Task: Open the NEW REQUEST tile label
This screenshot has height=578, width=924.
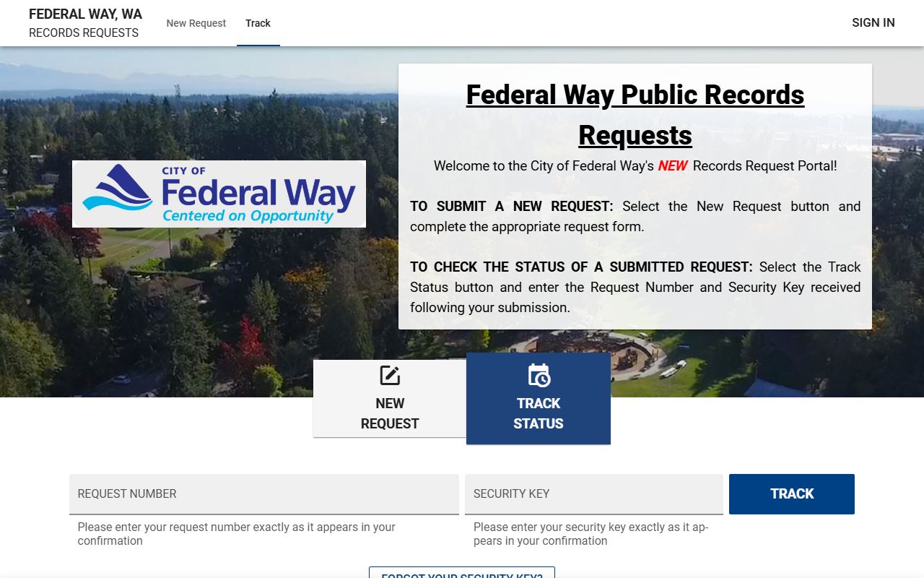Action: coord(390,413)
